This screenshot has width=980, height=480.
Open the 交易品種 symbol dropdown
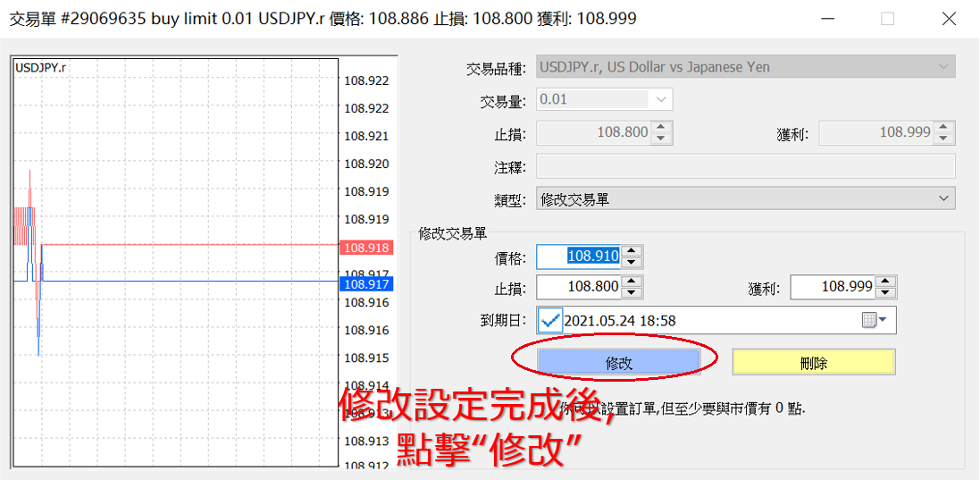[x=746, y=67]
